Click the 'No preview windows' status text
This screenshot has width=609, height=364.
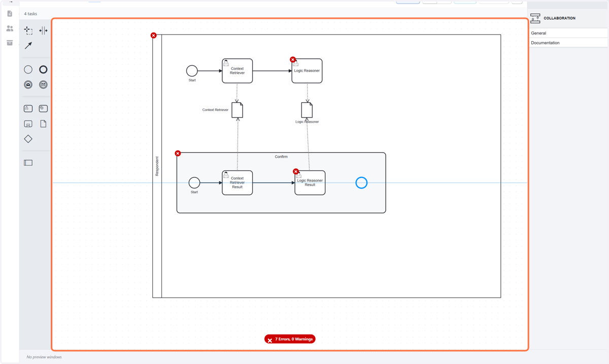pyautogui.click(x=44, y=357)
